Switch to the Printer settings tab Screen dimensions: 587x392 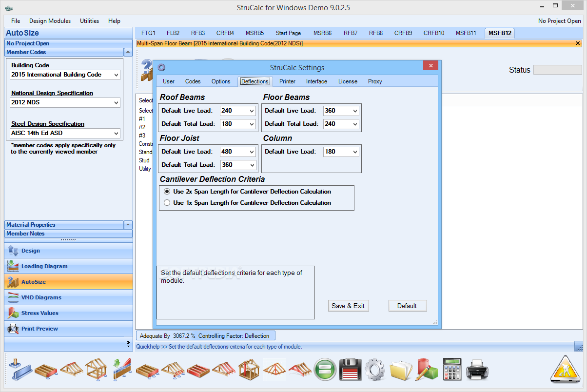click(x=288, y=81)
